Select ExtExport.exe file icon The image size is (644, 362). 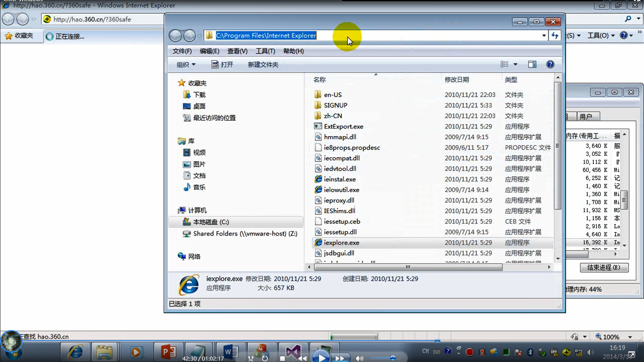[318, 126]
